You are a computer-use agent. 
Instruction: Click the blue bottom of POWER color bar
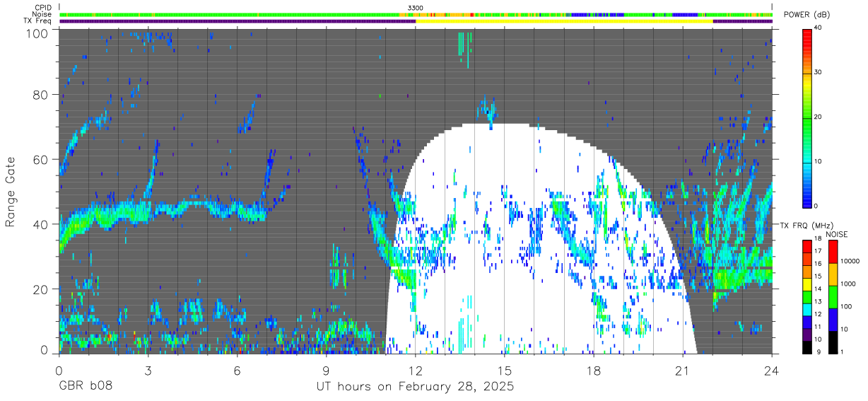[807, 202]
